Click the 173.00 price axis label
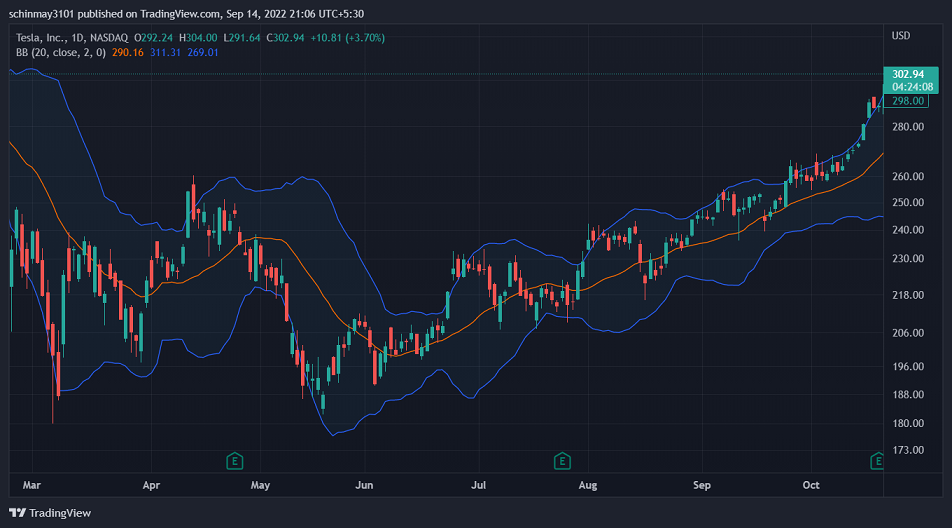 908,450
